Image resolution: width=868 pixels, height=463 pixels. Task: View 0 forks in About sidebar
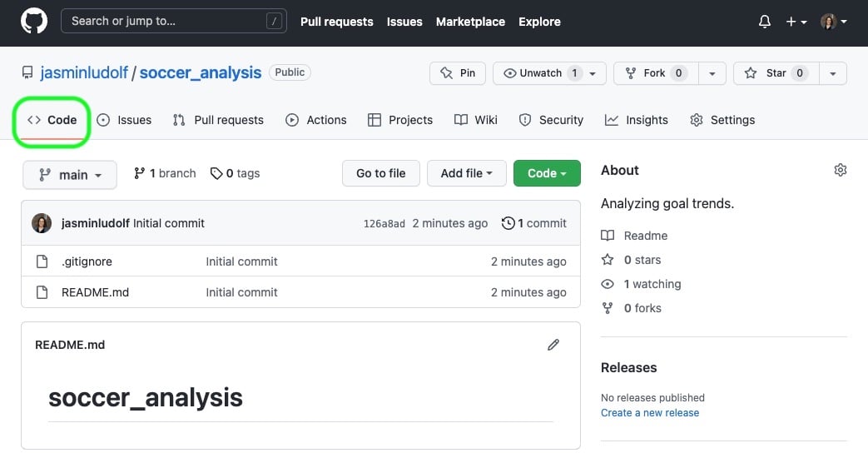point(631,308)
